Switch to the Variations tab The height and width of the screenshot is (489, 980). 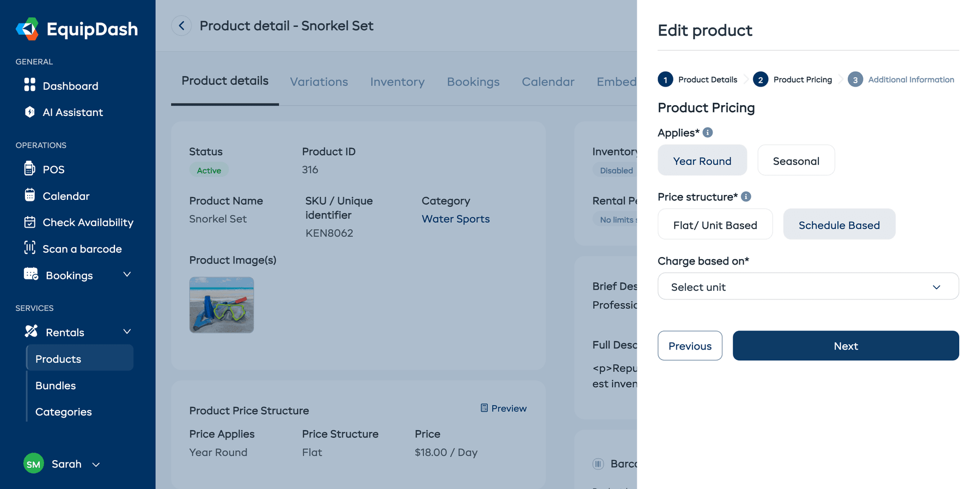pyautogui.click(x=319, y=82)
